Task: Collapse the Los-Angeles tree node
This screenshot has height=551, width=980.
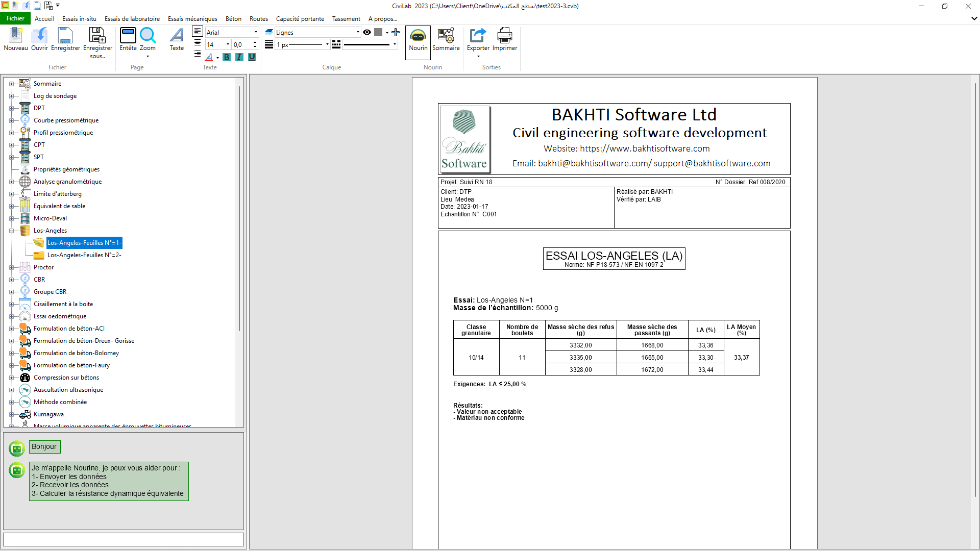Action: coord(11,231)
